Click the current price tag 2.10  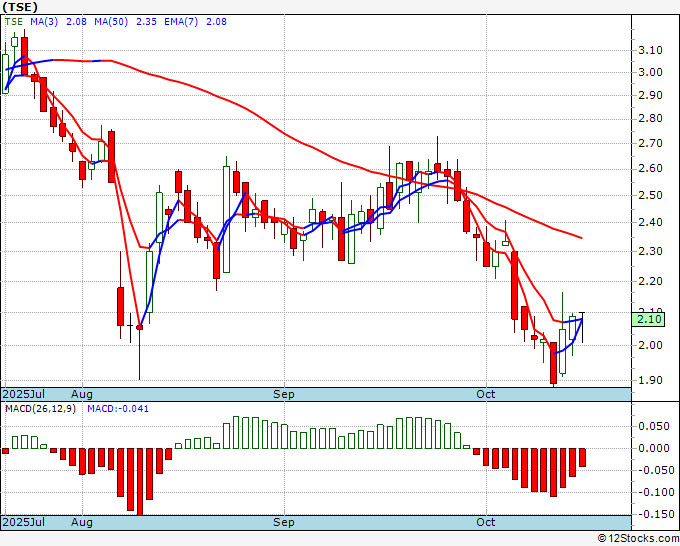[x=648, y=320]
